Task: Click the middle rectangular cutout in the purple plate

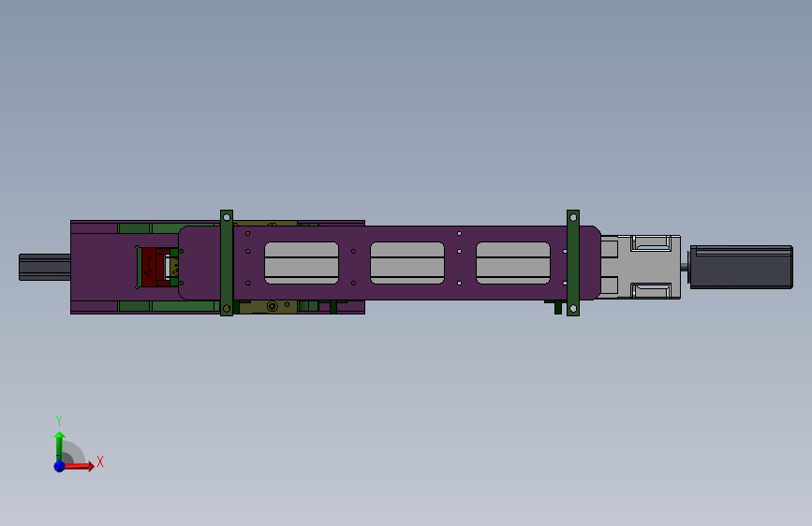Action: [407, 263]
